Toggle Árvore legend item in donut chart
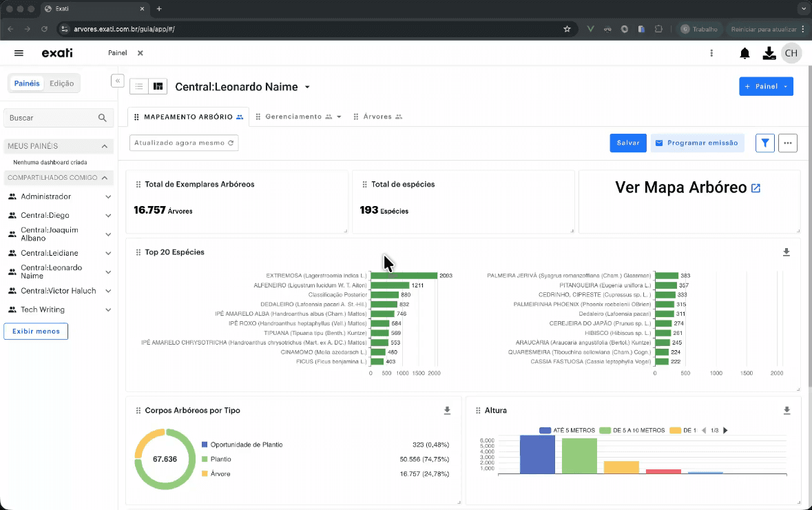The height and width of the screenshot is (510, 812). 216,473
